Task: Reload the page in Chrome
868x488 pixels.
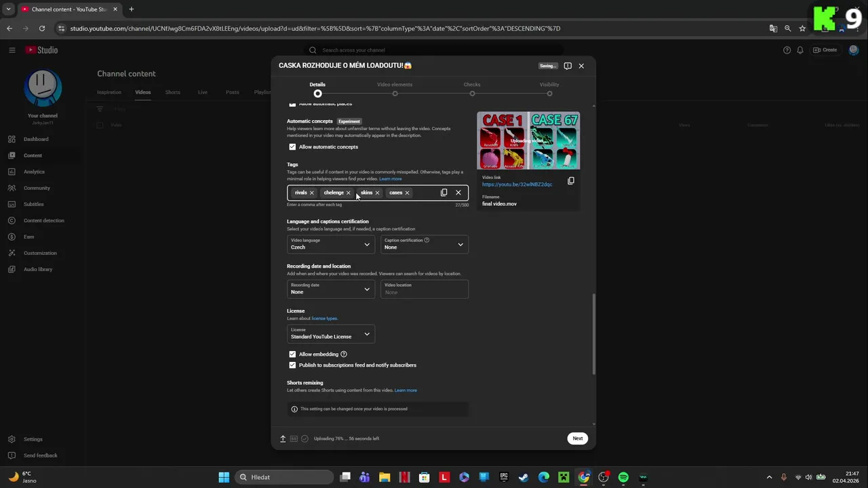Action: pos(42,28)
